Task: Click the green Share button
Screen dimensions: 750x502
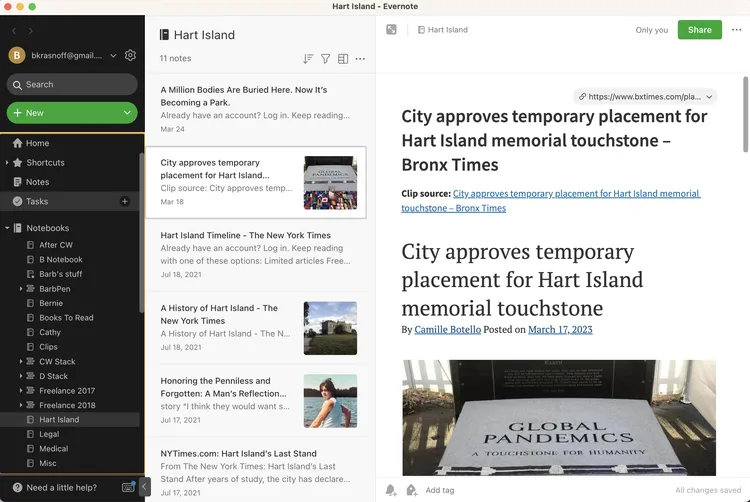Action: (699, 30)
